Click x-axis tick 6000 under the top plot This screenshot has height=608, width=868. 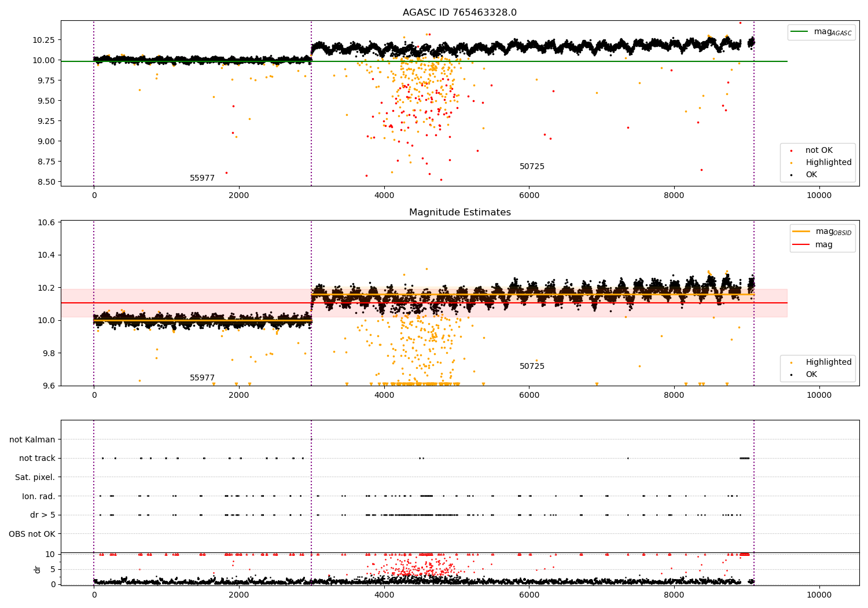tap(529, 196)
